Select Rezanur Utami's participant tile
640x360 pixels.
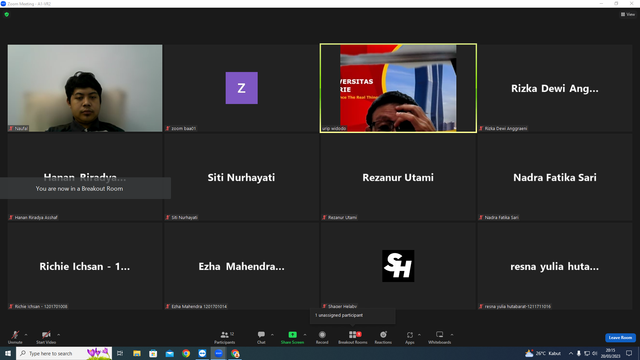tap(398, 177)
